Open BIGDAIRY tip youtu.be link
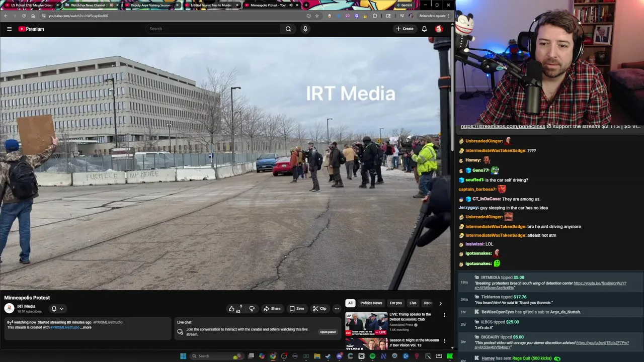644x362 pixels. point(551,345)
